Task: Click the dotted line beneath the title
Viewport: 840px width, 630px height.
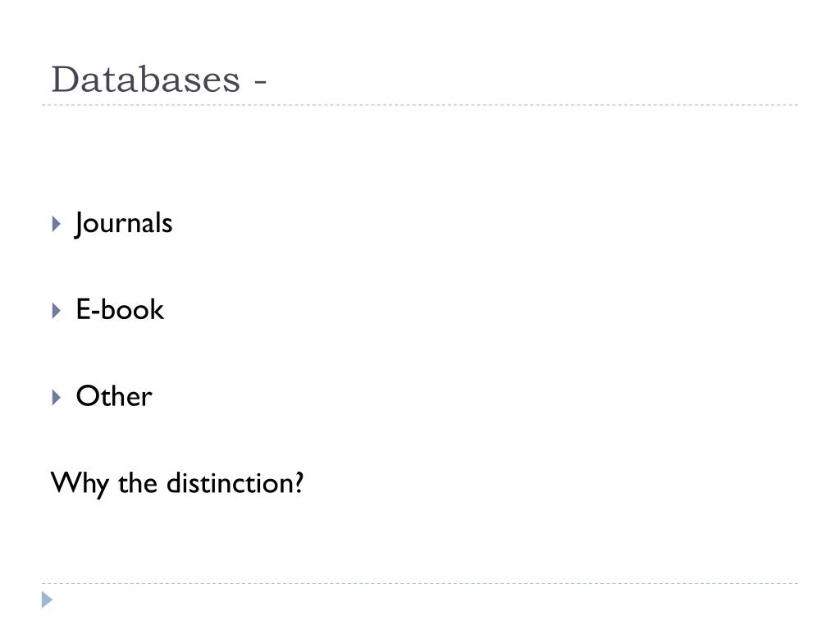Action: [420, 105]
